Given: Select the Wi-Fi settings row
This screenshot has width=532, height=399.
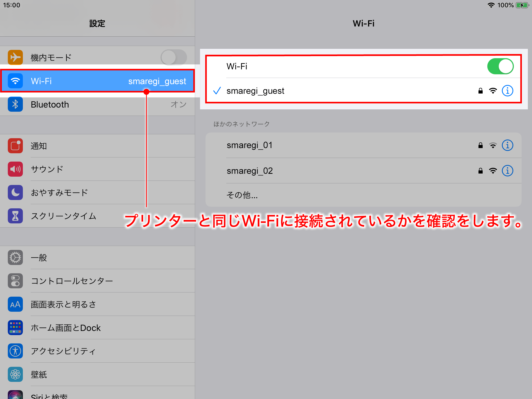Looking at the screenshot, I should tap(97, 81).
